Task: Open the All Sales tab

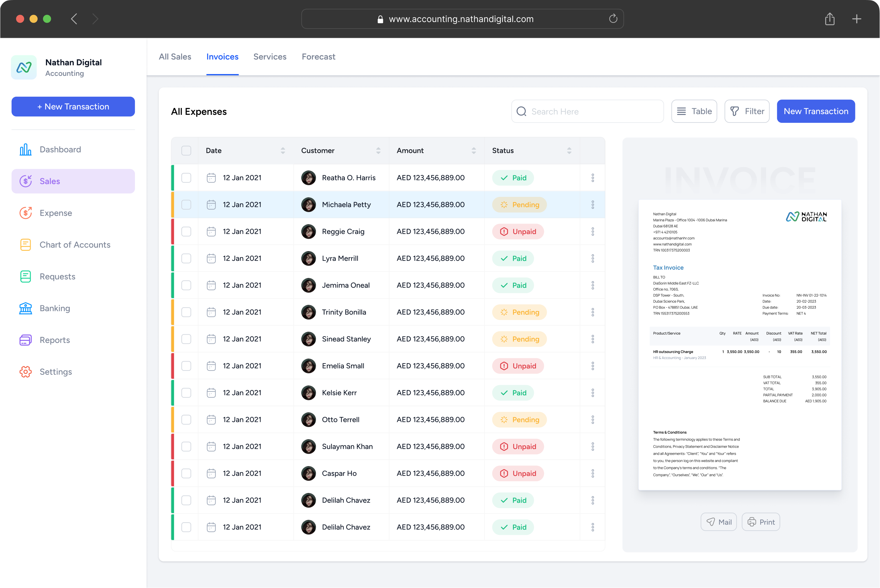Action: tap(175, 57)
